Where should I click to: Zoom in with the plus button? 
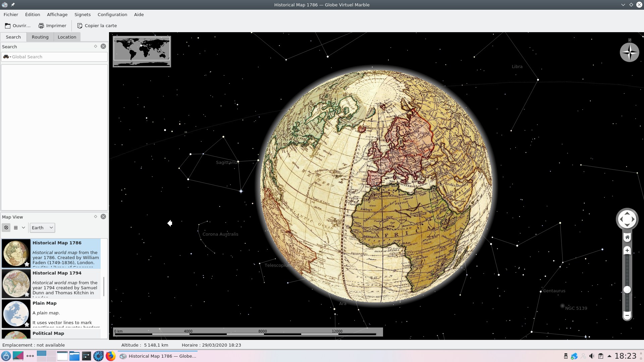(x=627, y=250)
